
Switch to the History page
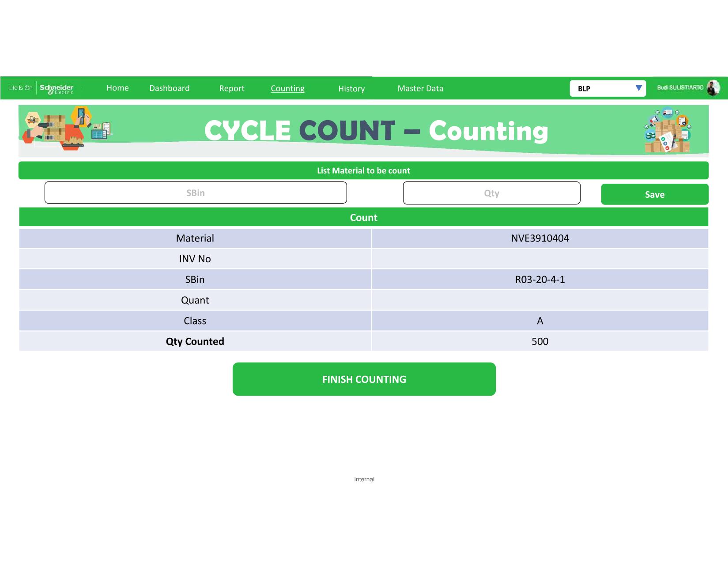[351, 89]
